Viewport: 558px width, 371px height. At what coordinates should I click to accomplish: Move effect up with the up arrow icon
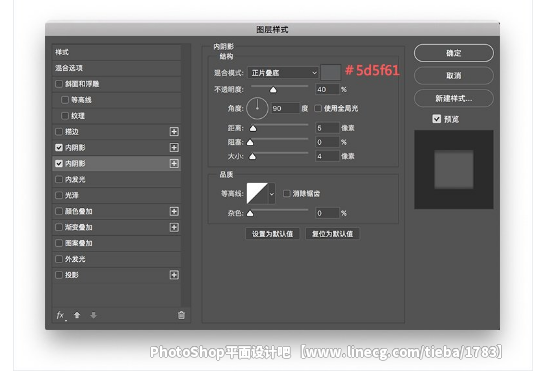(x=77, y=315)
